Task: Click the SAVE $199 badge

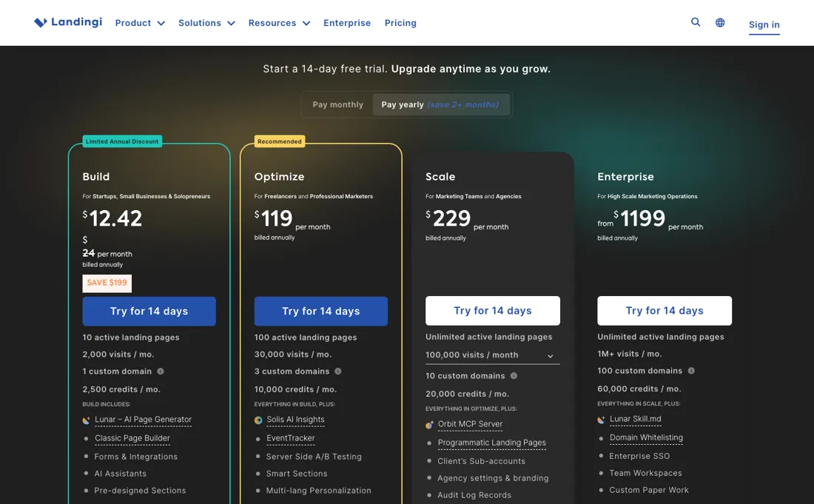Action: (107, 283)
